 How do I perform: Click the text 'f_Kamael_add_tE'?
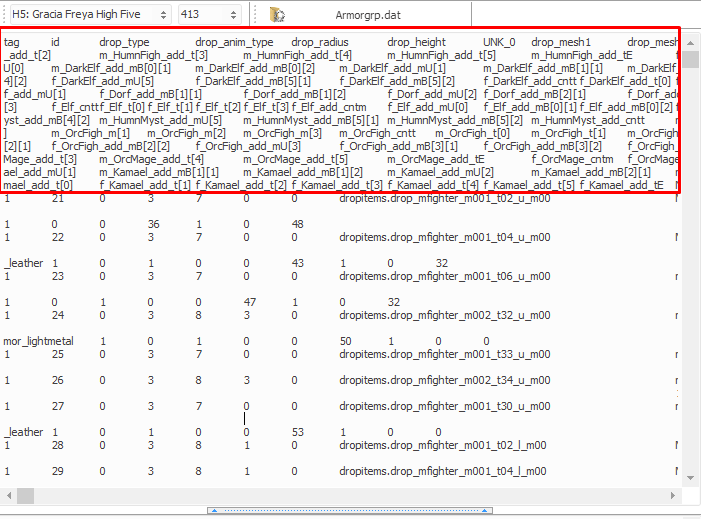point(622,185)
